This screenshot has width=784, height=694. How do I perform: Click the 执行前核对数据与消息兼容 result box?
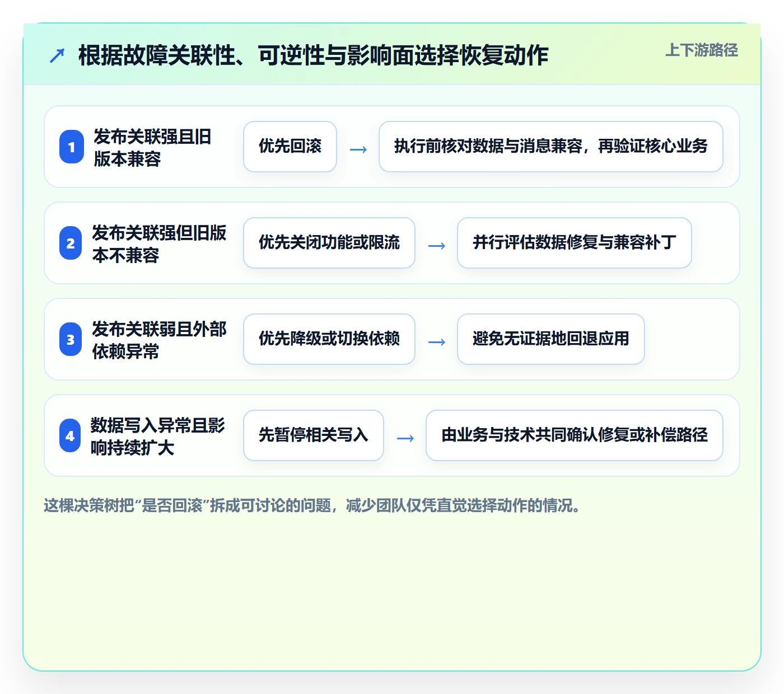[x=551, y=147]
